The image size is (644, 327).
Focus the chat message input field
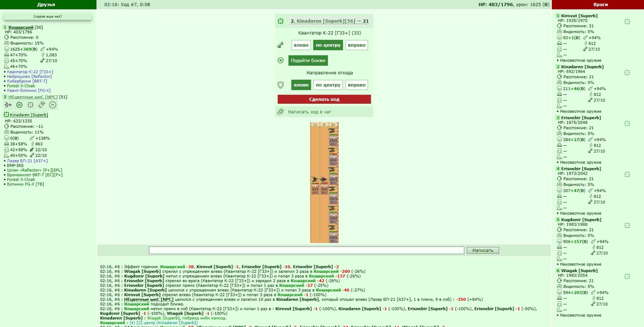click(x=306, y=250)
